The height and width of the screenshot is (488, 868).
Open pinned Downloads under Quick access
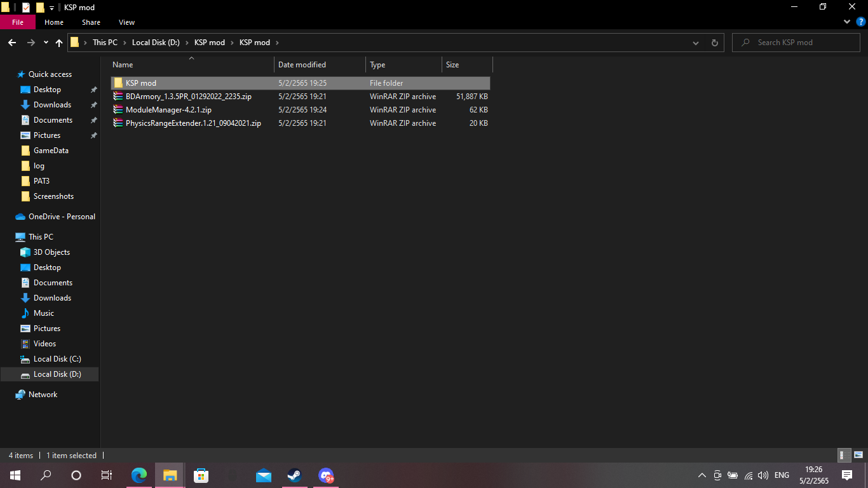pos(52,105)
